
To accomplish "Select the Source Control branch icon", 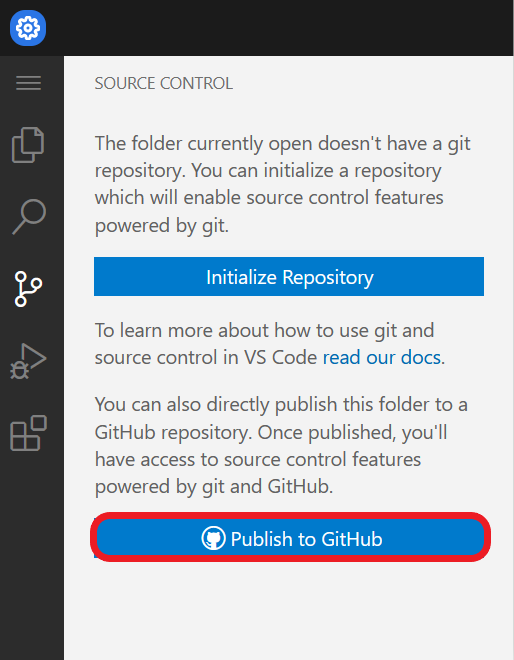I will (x=28, y=289).
